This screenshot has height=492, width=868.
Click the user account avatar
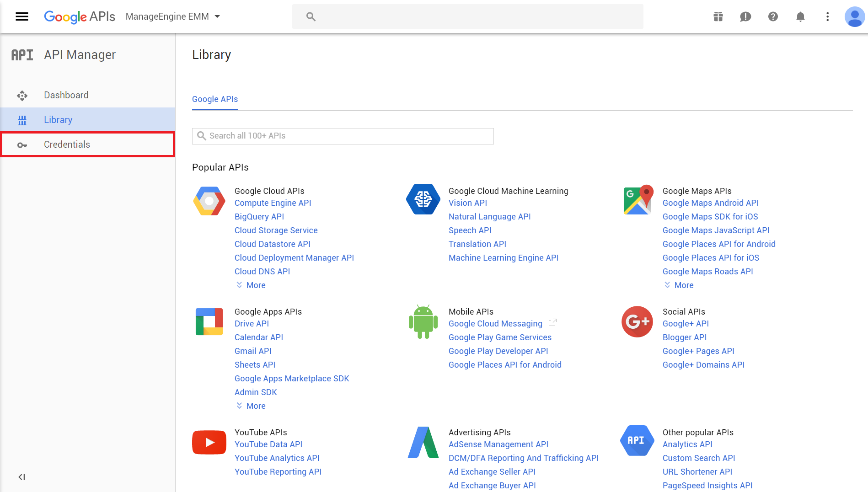pyautogui.click(x=854, y=16)
